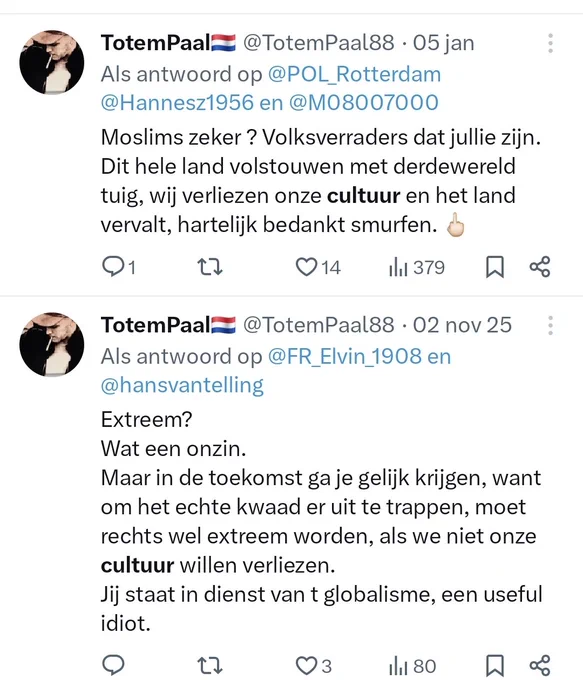Retweet the 05 jan tweet
The image size is (583, 680).
pos(210,267)
